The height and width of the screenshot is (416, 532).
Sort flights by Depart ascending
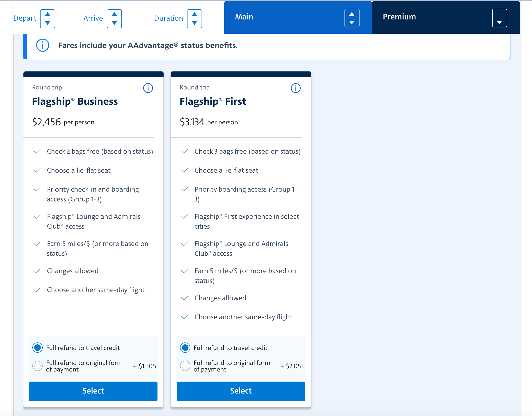47,14
